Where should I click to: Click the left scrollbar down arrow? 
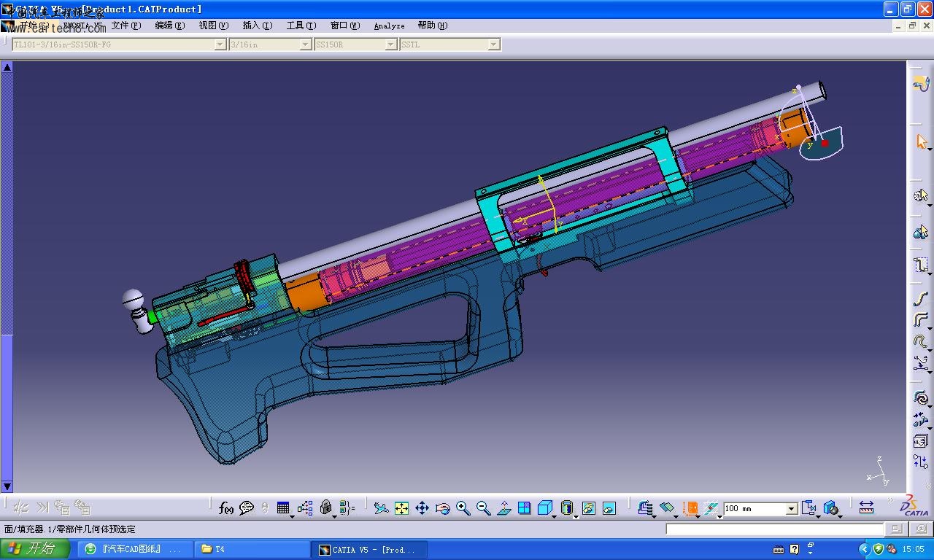click(7, 486)
